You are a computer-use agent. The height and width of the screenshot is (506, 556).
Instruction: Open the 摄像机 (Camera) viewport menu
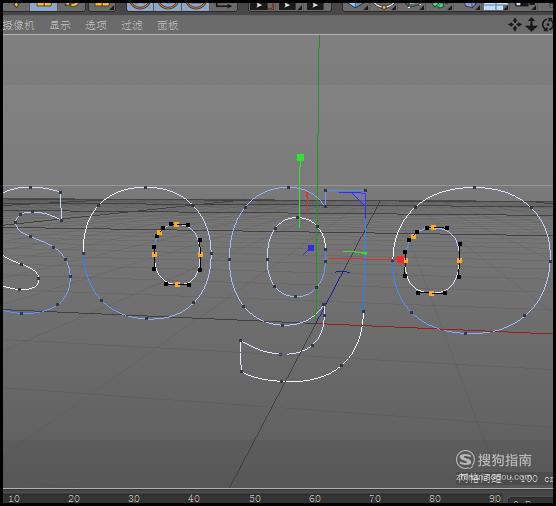pos(18,25)
